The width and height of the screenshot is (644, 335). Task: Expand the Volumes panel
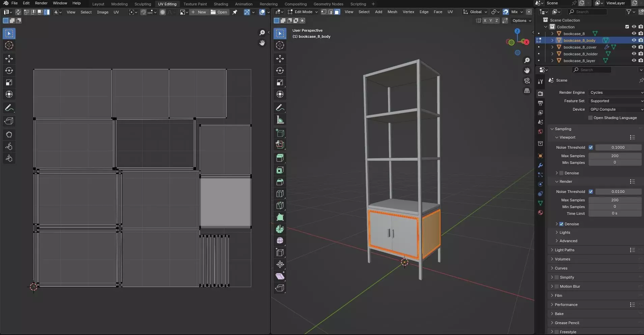tap(562, 259)
